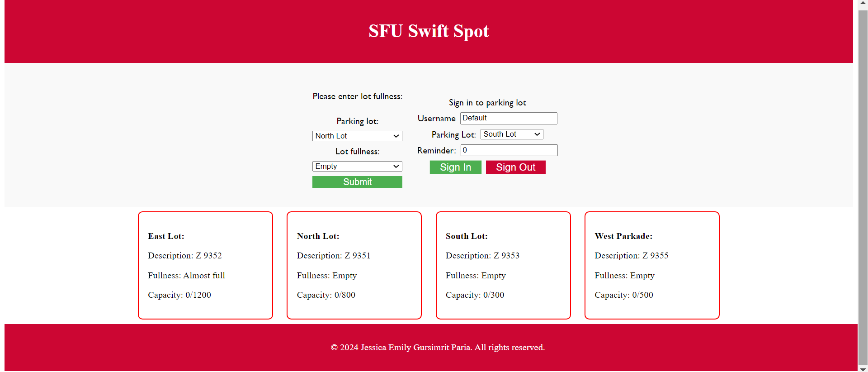Click 'Description: Z 9355' text
The height and width of the screenshot is (372, 868).
coord(632,256)
